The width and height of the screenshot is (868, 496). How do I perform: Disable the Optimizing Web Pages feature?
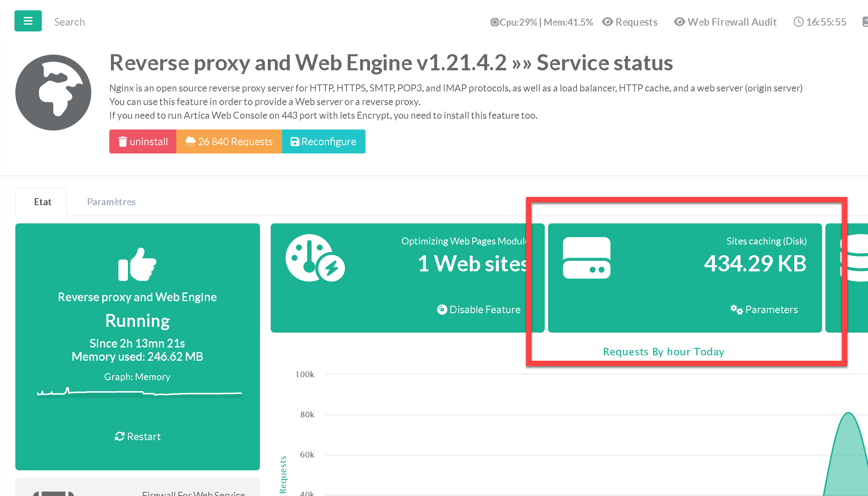(479, 309)
